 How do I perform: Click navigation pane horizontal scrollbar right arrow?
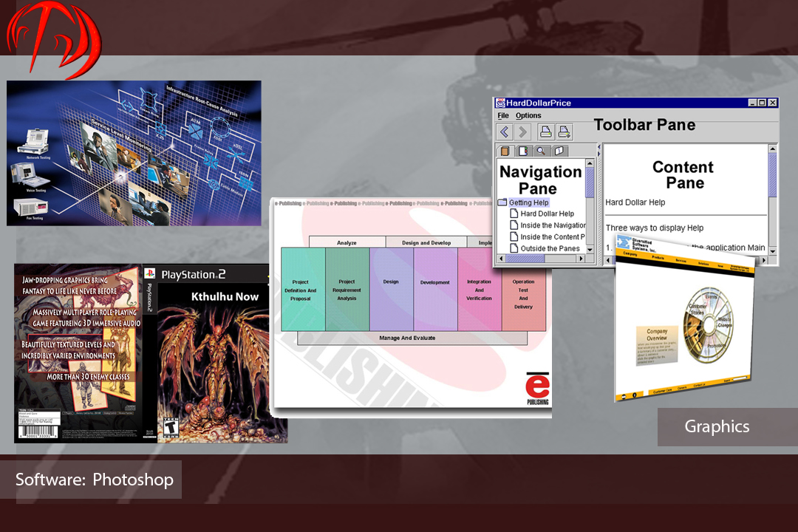pyautogui.click(x=582, y=259)
